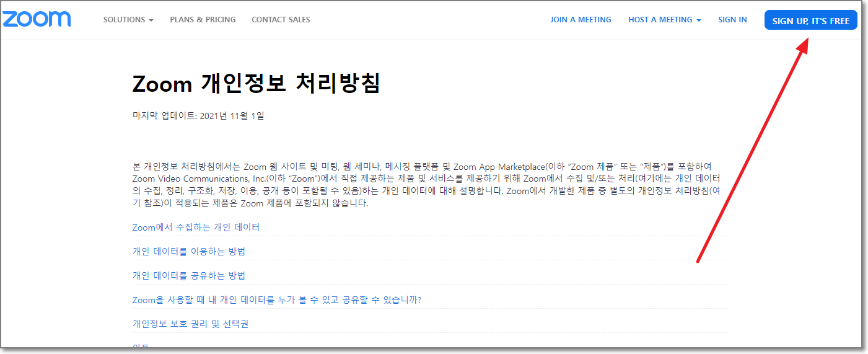The width and height of the screenshot is (868, 354).
Task: Open '개인 데이터를 공유하는 방법' link
Action: [189, 275]
